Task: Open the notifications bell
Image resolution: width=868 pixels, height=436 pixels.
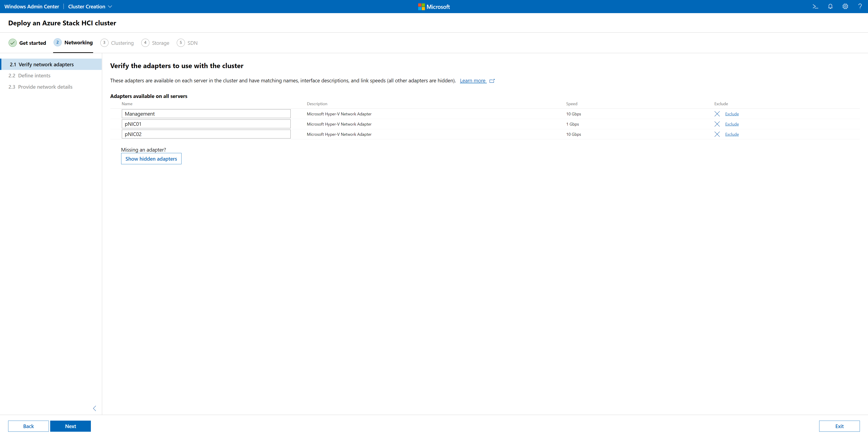Action: click(830, 6)
